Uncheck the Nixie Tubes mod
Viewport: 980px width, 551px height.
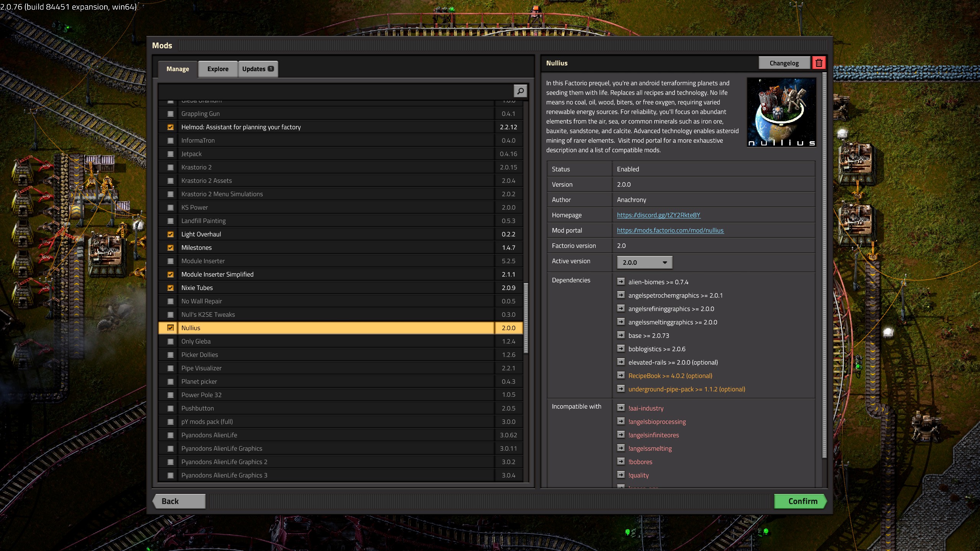coord(170,288)
